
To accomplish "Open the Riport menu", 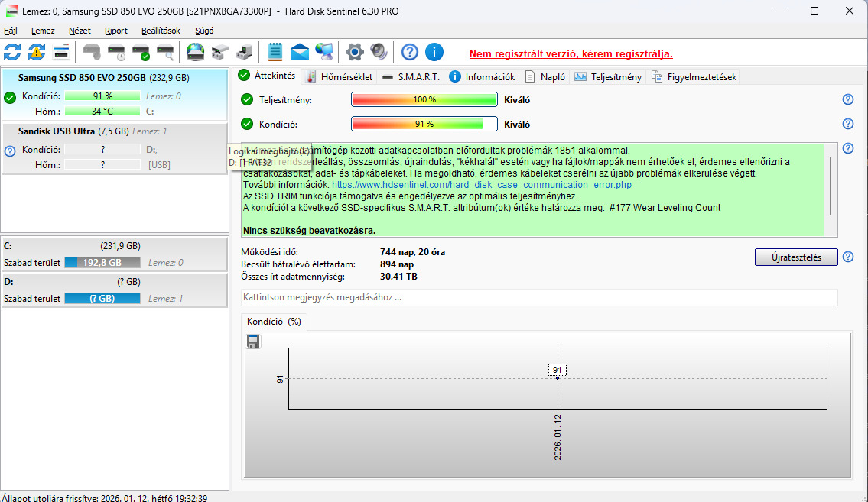I will [x=116, y=31].
